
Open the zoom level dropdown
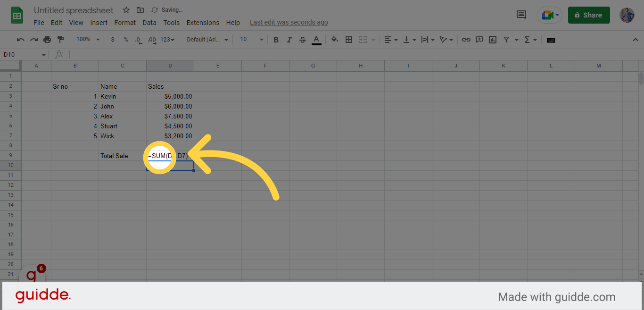tap(86, 40)
